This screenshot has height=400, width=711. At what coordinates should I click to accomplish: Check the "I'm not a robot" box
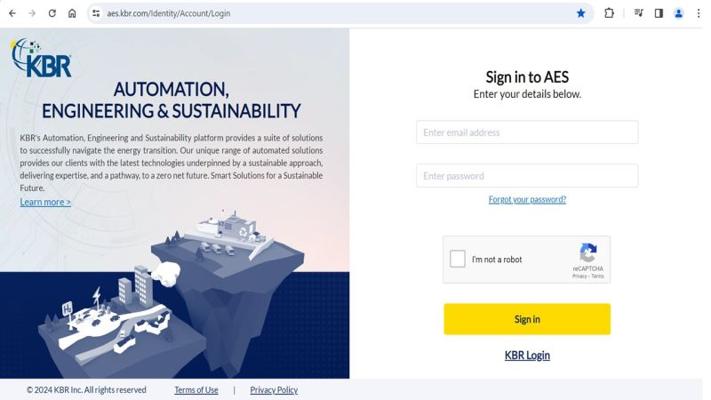(457, 259)
